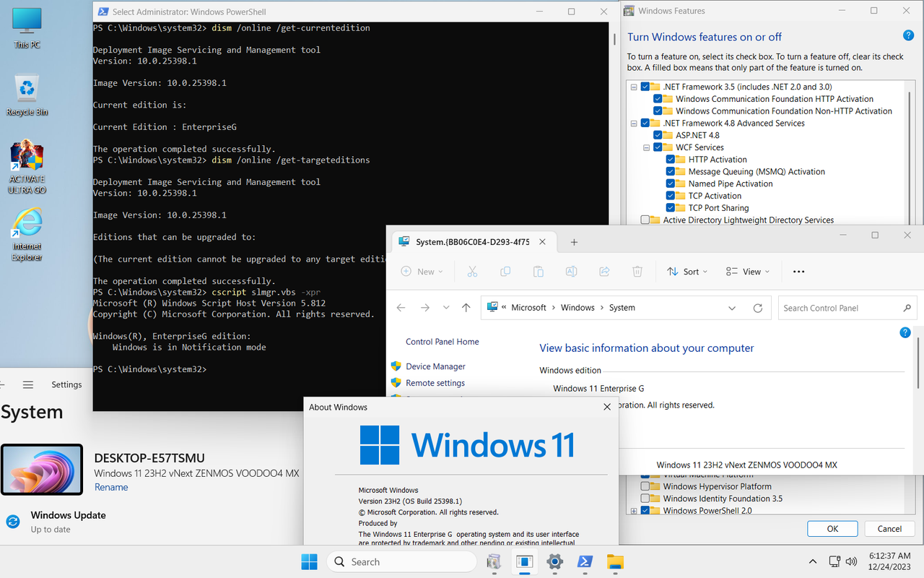Click the help icon in System window

tap(905, 333)
